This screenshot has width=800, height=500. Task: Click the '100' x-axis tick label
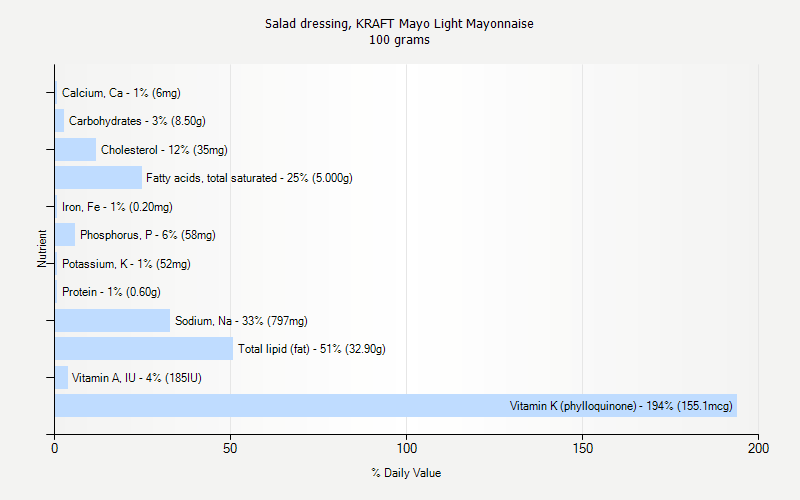(407, 448)
